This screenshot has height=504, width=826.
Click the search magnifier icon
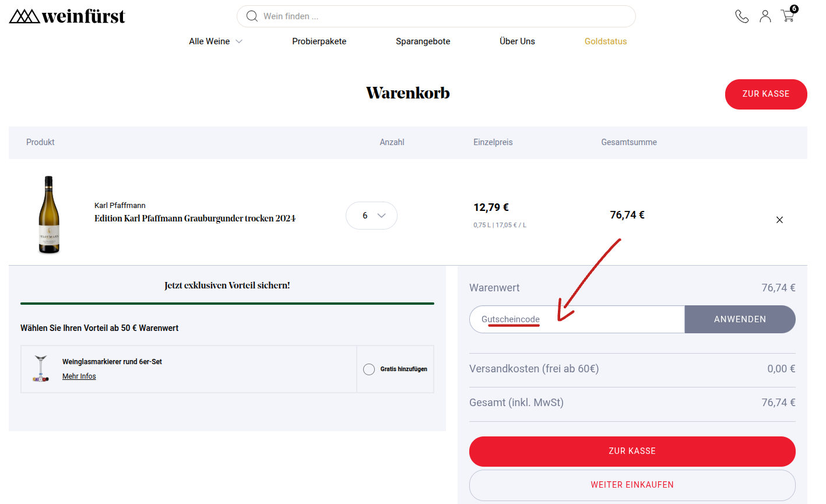pyautogui.click(x=252, y=16)
